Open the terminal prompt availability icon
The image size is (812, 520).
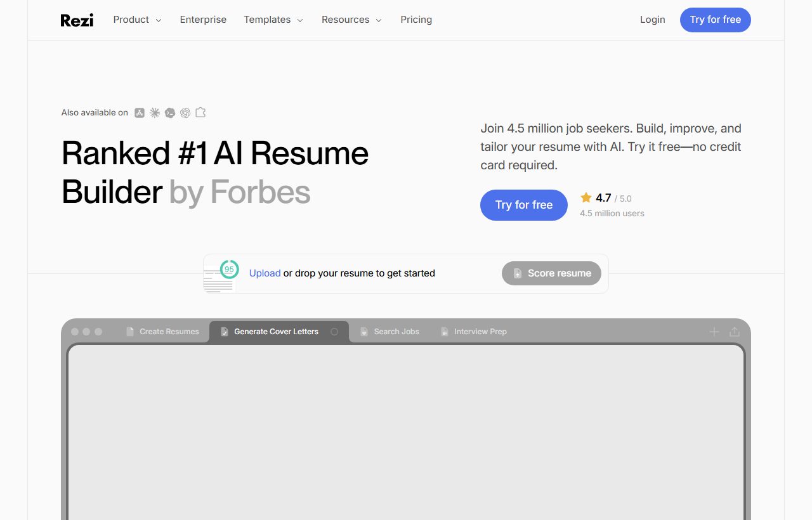click(170, 113)
